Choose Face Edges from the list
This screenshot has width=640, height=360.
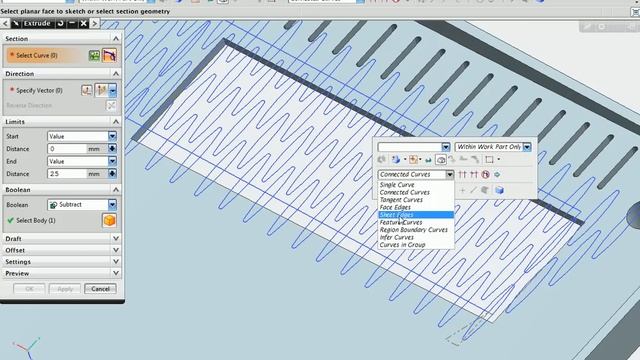pyautogui.click(x=395, y=207)
